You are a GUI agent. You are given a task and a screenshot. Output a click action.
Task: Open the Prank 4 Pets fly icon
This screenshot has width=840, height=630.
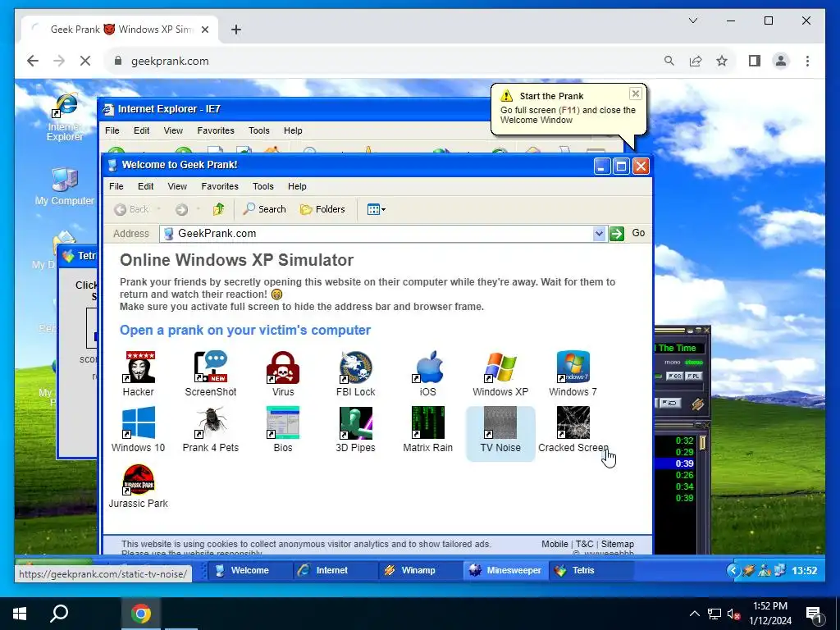211,430
